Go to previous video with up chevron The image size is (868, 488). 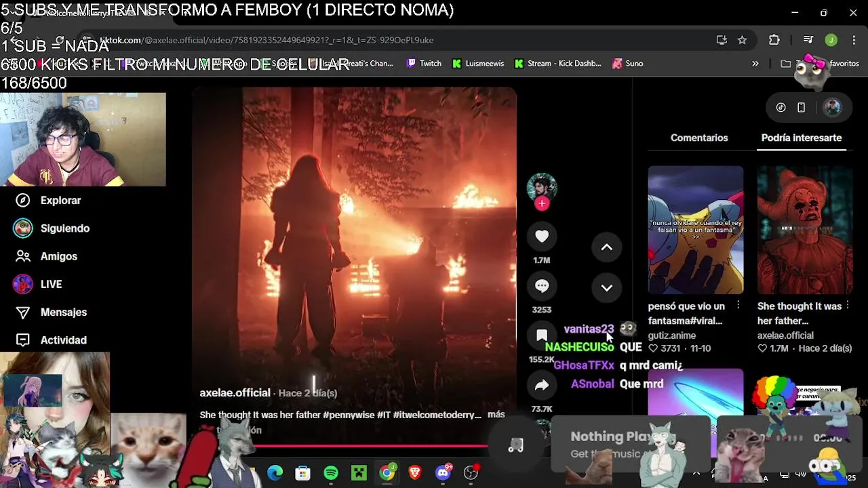pyautogui.click(x=607, y=247)
